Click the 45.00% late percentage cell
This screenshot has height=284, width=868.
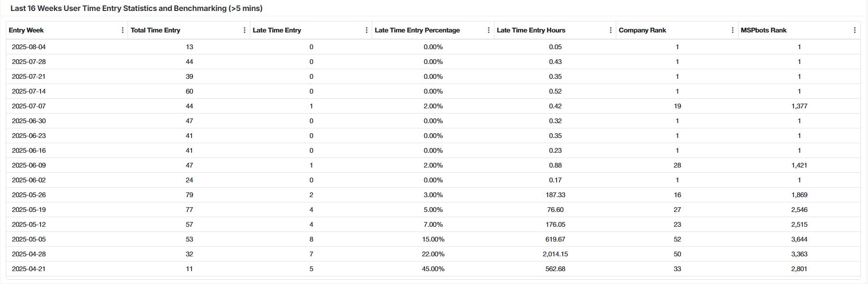click(x=432, y=268)
